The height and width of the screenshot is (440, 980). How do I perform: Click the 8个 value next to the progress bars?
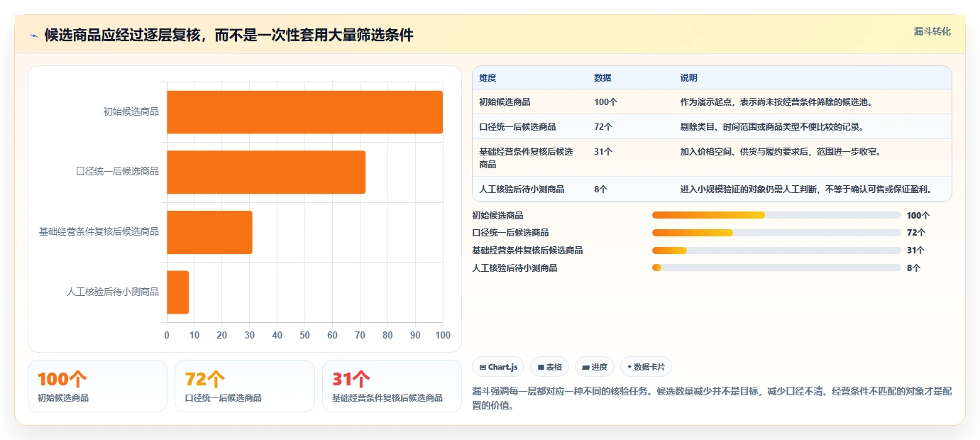(x=913, y=268)
